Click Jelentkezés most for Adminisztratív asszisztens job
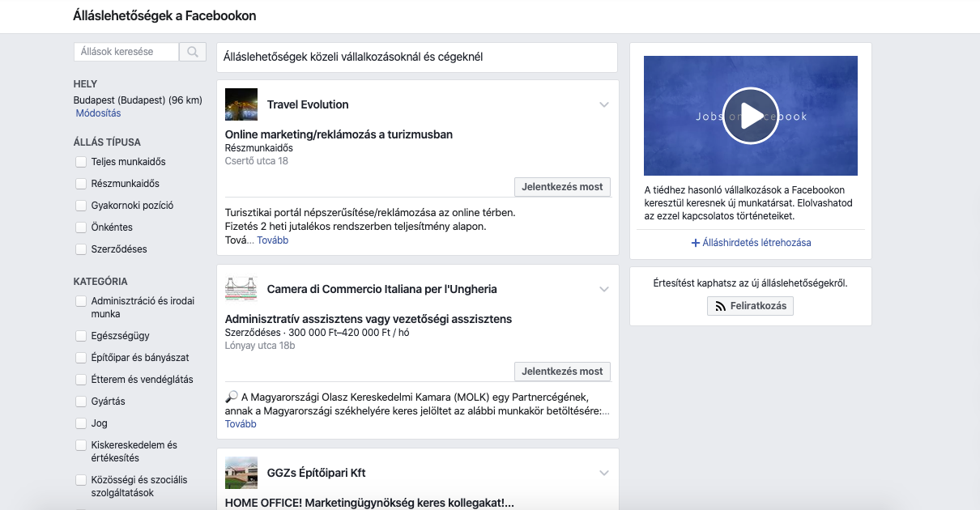 562,372
